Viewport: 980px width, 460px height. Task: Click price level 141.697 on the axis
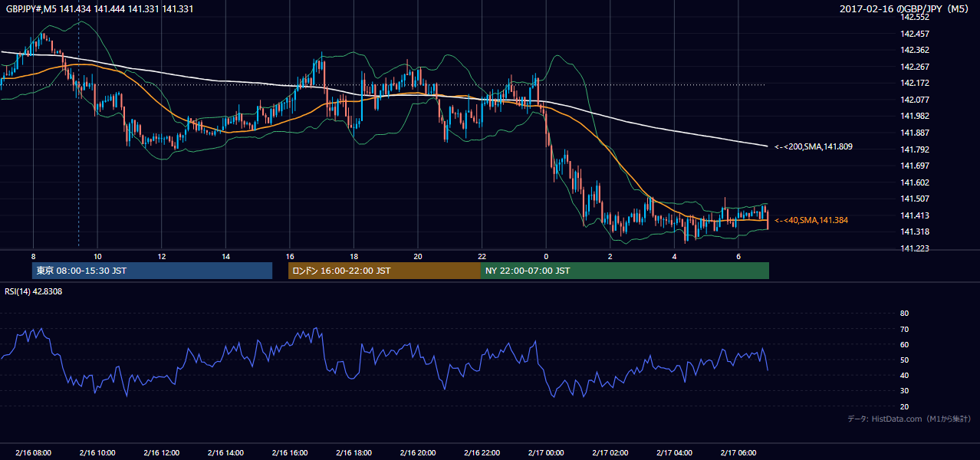[x=916, y=166]
